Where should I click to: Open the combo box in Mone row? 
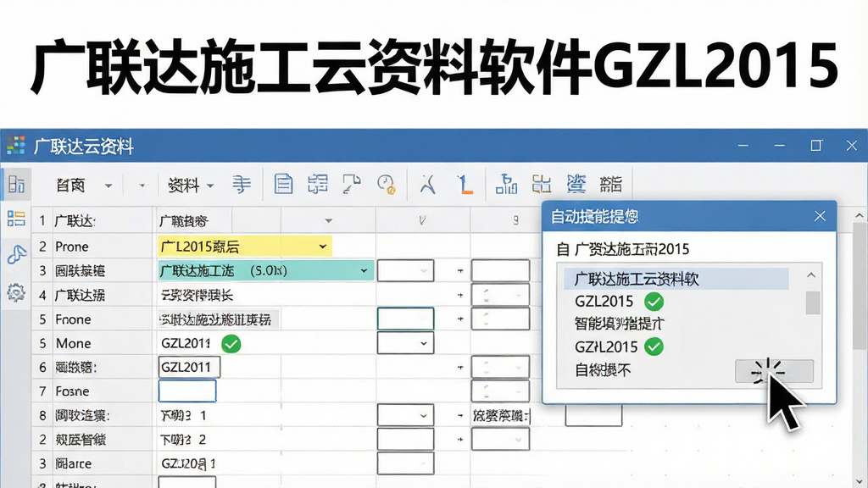(405, 343)
